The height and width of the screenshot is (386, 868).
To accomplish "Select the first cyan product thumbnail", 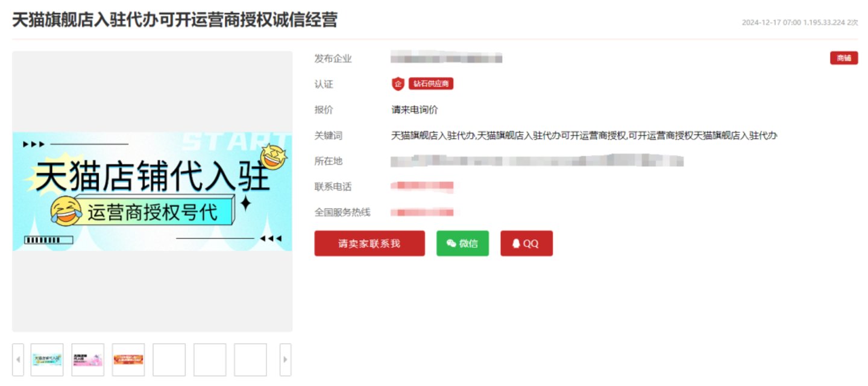I will (47, 360).
